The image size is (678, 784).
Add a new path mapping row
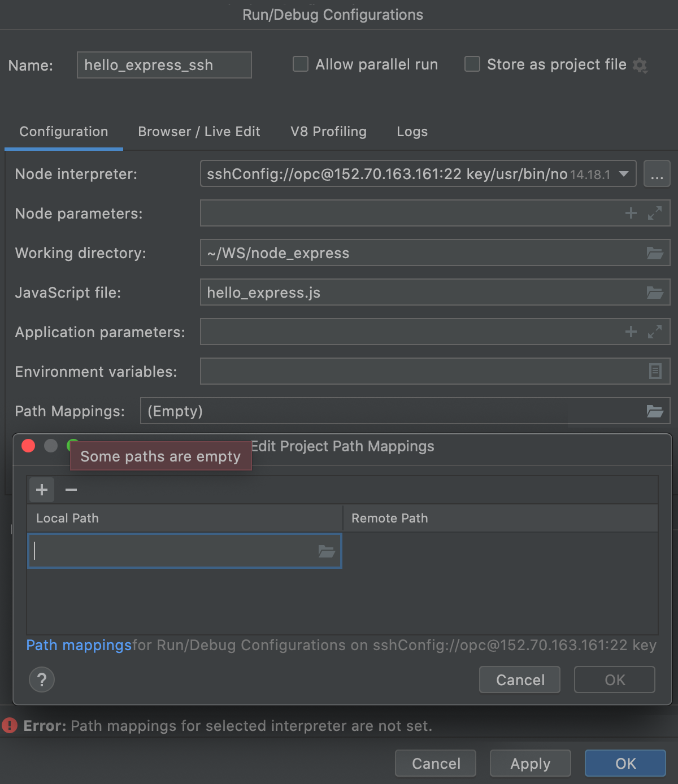click(x=42, y=490)
